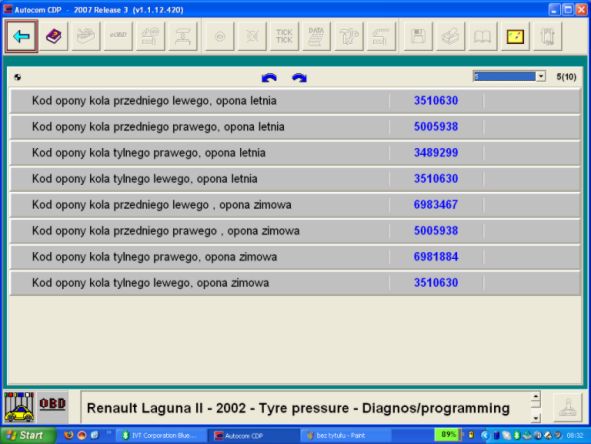Open the purple help book icon
The height and width of the screenshot is (444, 591).
(x=54, y=36)
